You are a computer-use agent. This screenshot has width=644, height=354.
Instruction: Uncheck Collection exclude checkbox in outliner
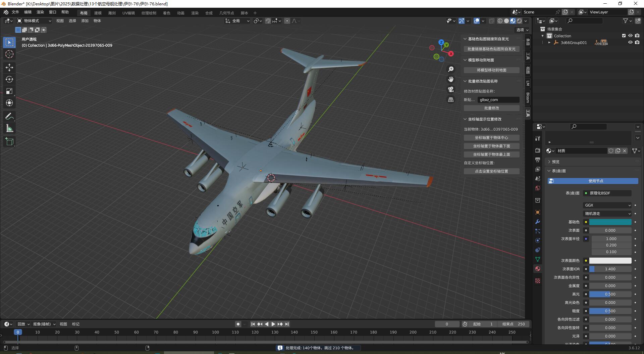624,36
